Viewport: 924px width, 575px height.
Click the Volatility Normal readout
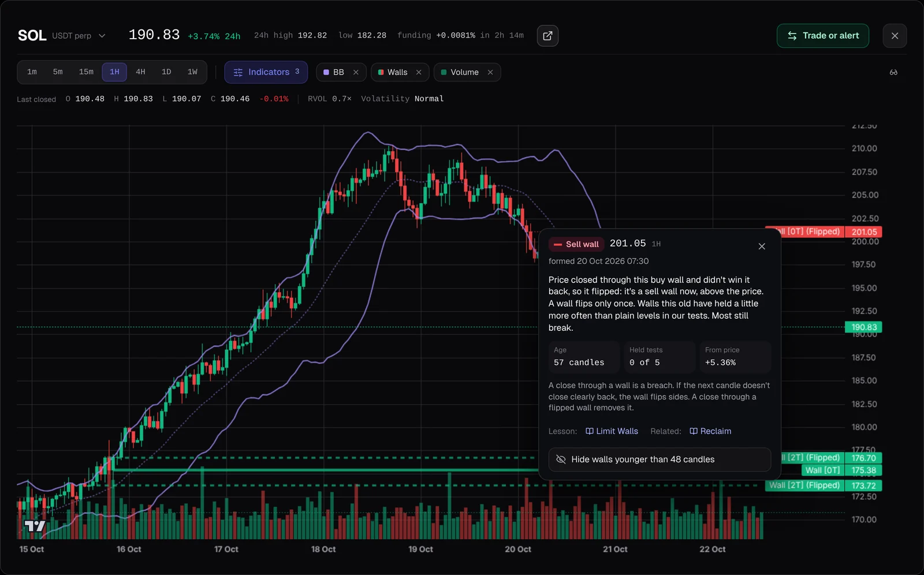click(x=403, y=99)
